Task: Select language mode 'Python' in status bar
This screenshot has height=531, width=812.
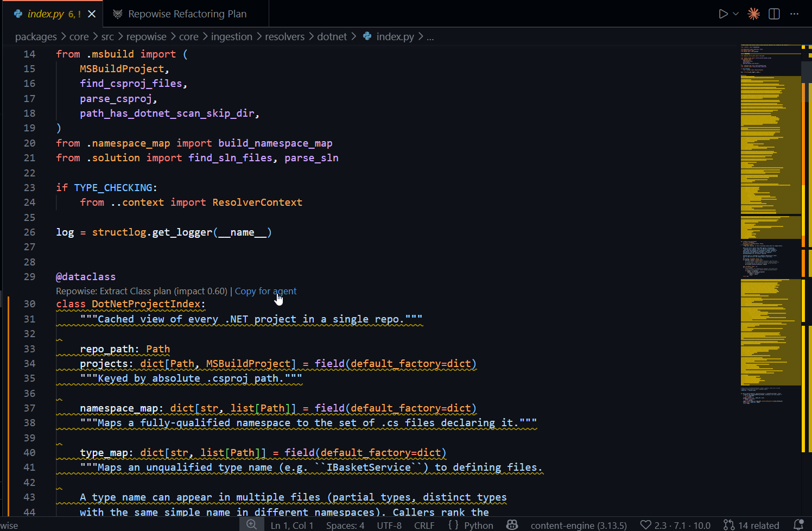Action: click(x=479, y=525)
